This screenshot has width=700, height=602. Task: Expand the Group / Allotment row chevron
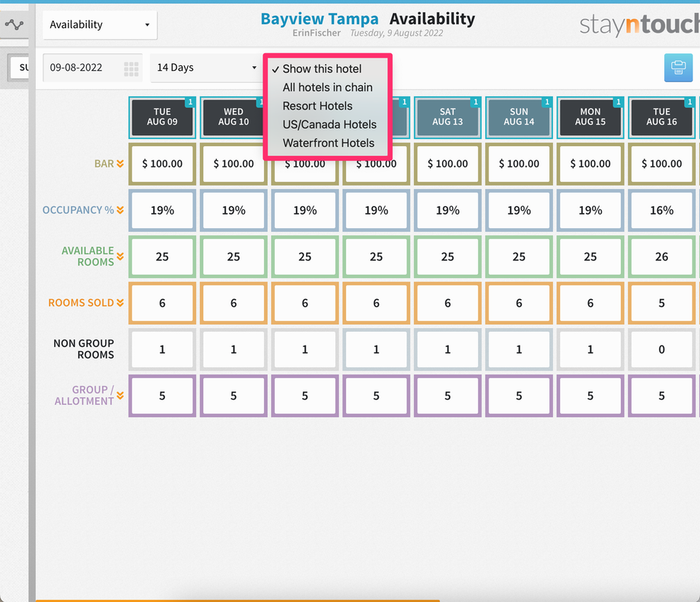[120, 396]
